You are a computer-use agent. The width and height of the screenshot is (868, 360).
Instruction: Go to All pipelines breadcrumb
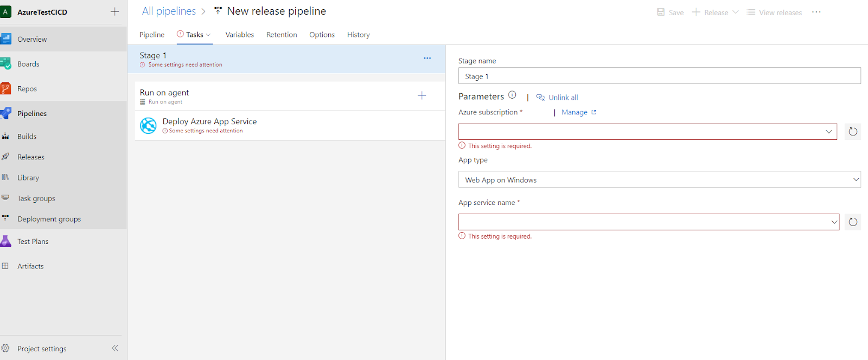pyautogui.click(x=169, y=11)
